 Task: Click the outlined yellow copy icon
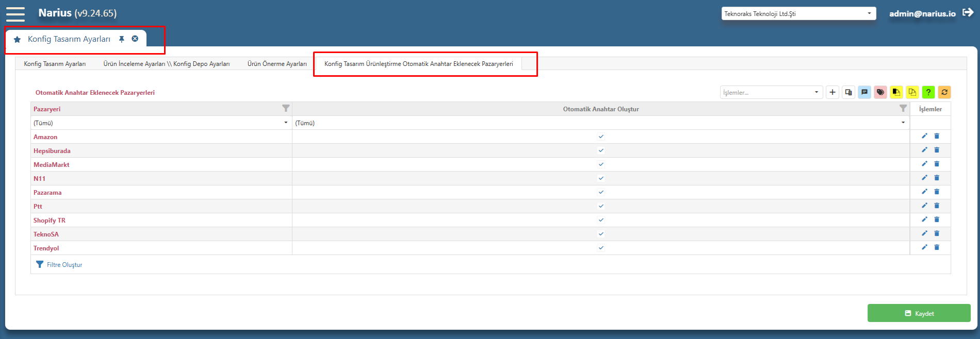click(912, 92)
